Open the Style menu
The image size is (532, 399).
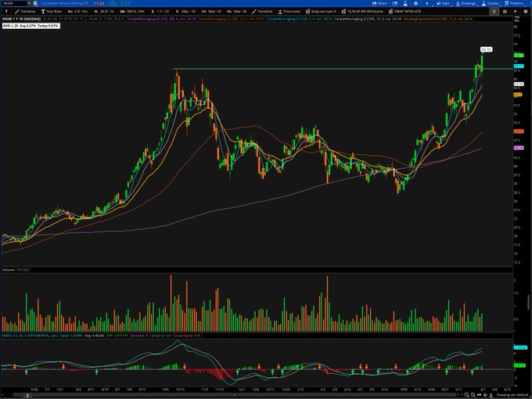443,3
